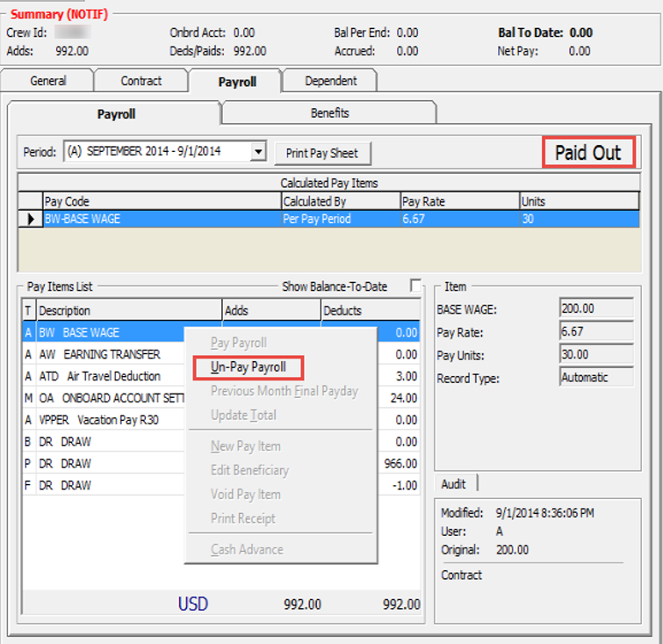Switch to the General tab

tap(47, 81)
